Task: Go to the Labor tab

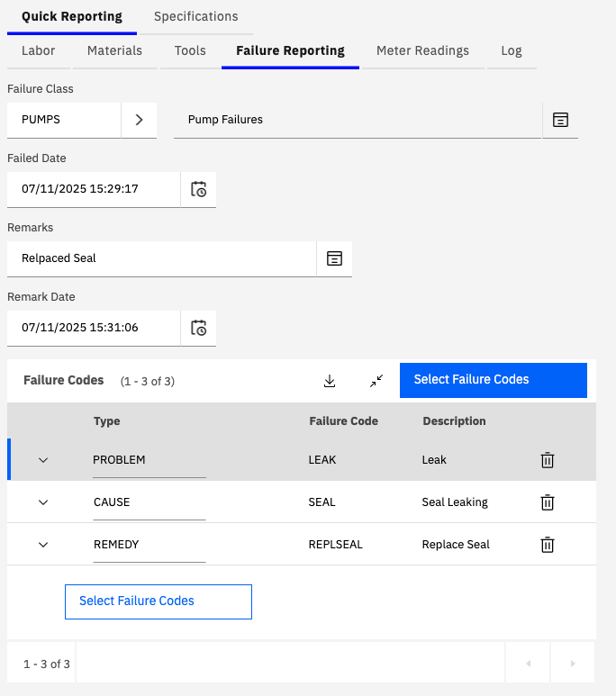Action: coord(39,50)
